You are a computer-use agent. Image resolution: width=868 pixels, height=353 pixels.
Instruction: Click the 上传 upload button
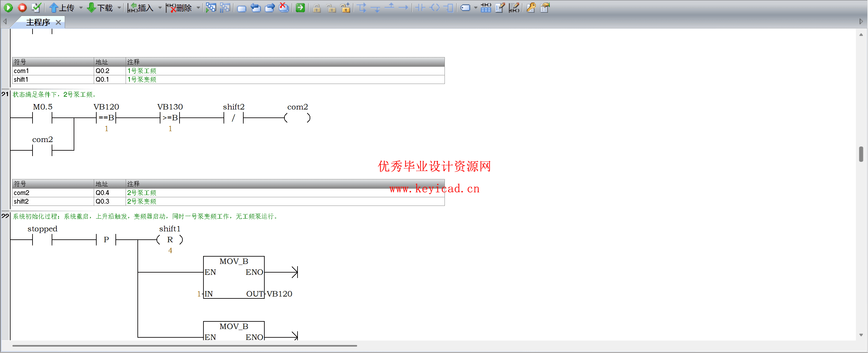point(62,7)
